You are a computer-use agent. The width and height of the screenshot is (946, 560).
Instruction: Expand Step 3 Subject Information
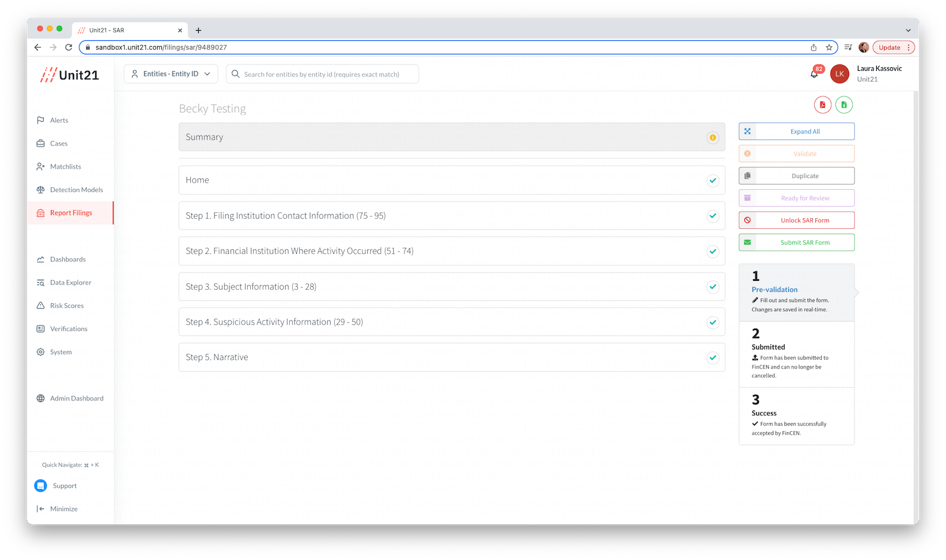click(x=452, y=287)
